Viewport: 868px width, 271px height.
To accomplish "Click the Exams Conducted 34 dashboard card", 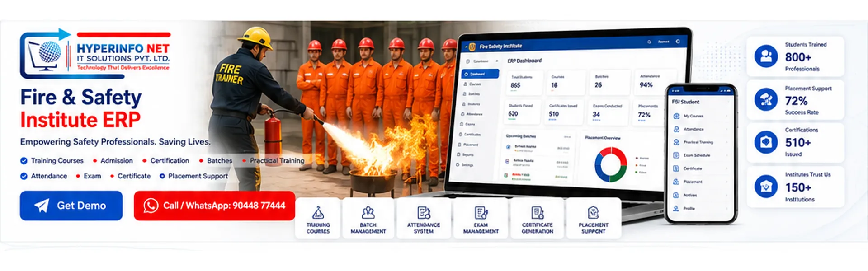I will click(608, 112).
